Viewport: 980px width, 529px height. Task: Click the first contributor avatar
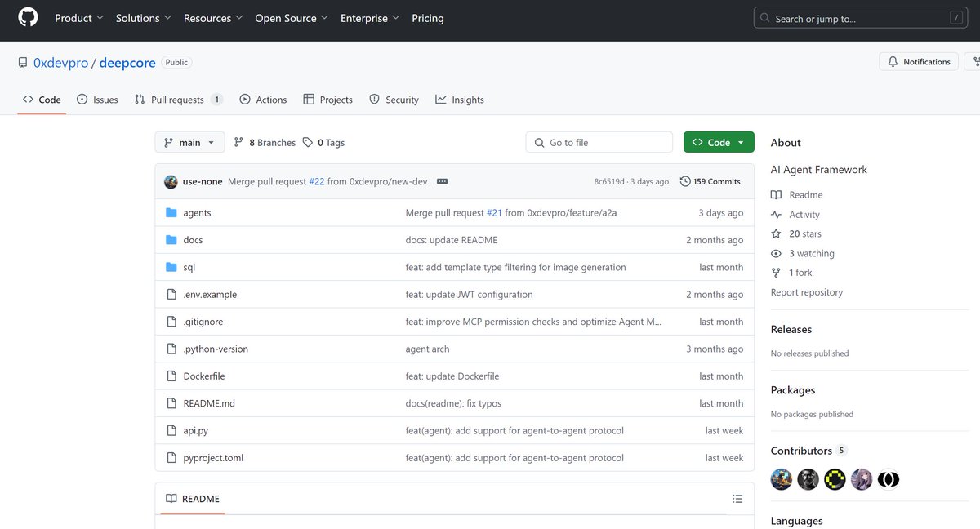tap(782, 479)
